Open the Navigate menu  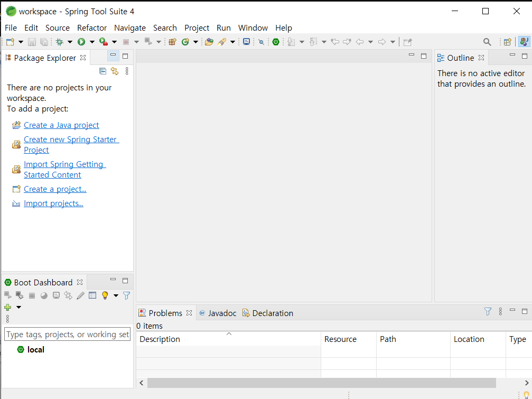click(x=130, y=28)
